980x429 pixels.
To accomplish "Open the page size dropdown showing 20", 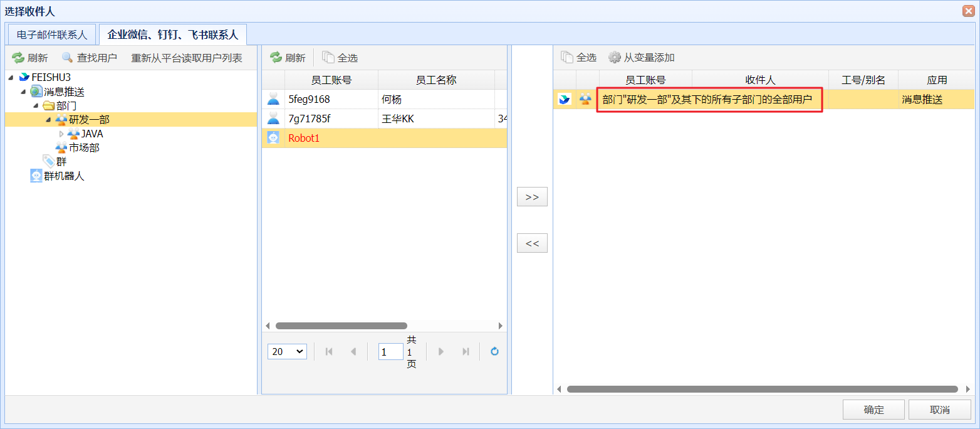I will [287, 352].
